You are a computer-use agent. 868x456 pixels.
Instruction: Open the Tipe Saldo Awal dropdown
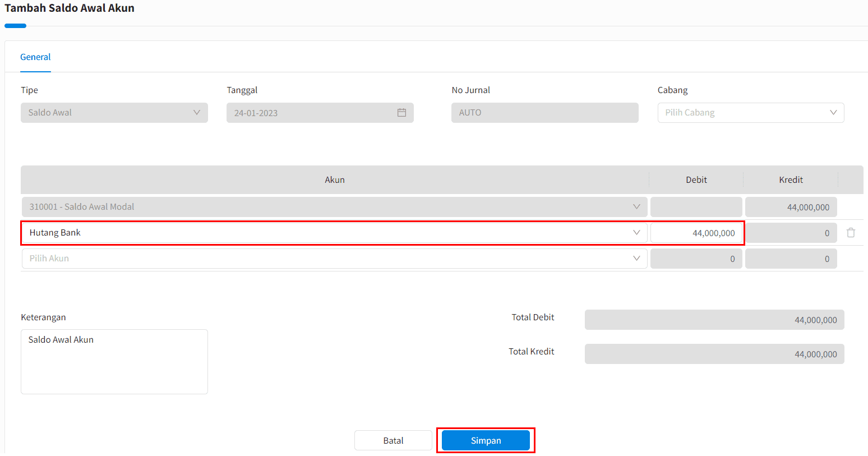tap(114, 113)
